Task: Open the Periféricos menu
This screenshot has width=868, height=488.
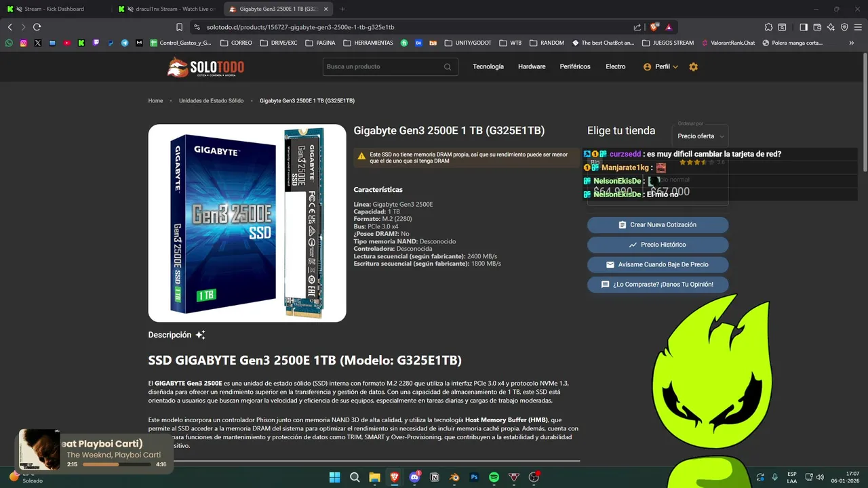Action: (575, 66)
